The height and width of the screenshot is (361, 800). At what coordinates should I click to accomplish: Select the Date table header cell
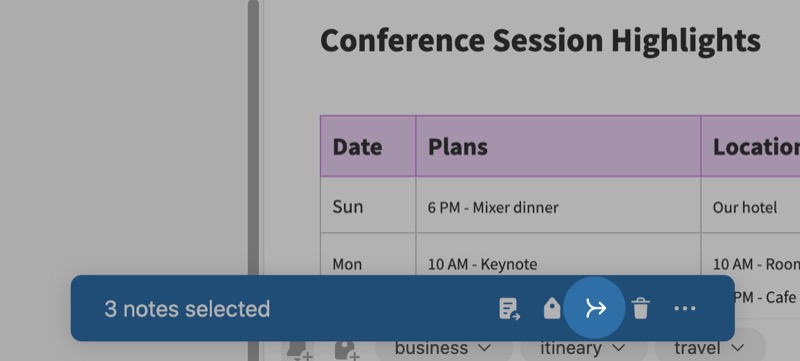368,146
